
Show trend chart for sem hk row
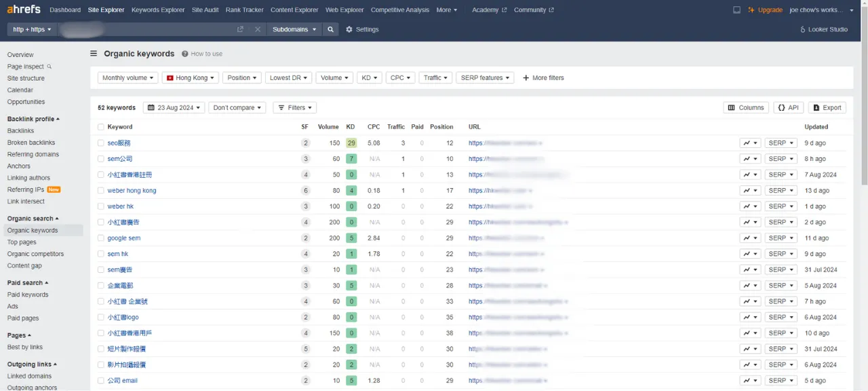tap(750, 254)
